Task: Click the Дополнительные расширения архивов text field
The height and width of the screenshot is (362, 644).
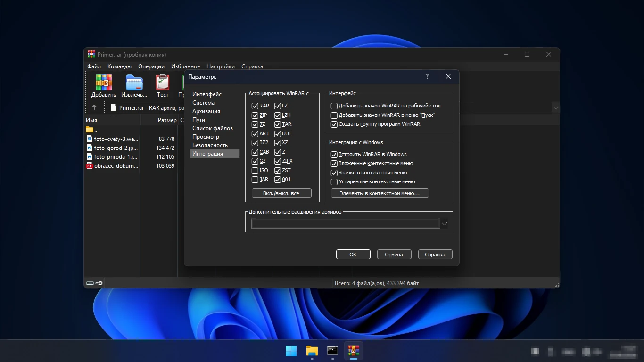Action: click(346, 224)
